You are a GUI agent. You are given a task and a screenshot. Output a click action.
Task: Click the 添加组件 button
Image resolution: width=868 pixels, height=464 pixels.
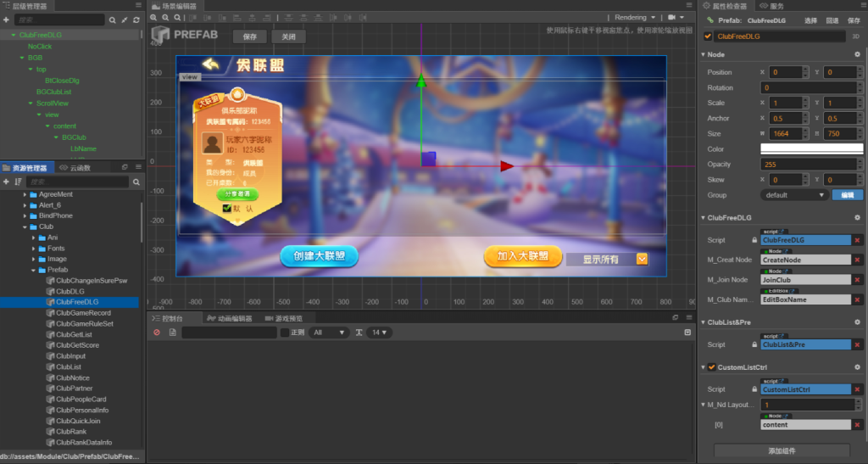pyautogui.click(x=781, y=450)
